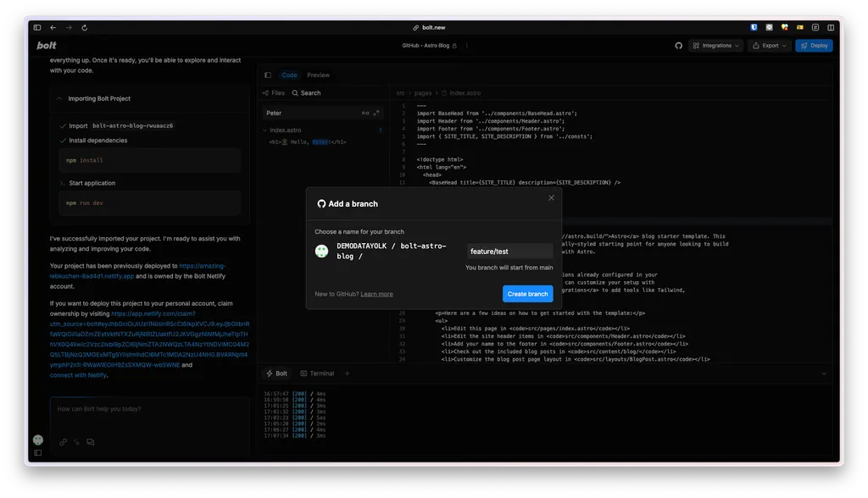Image resolution: width=868 pixels, height=498 pixels.
Task: Open the Export dropdown
Action: pyautogui.click(x=770, y=46)
